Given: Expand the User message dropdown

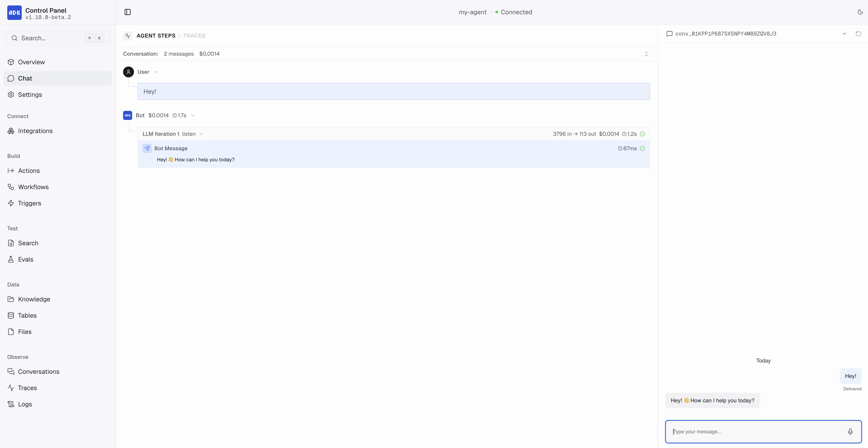Looking at the screenshot, I should pyautogui.click(x=156, y=72).
